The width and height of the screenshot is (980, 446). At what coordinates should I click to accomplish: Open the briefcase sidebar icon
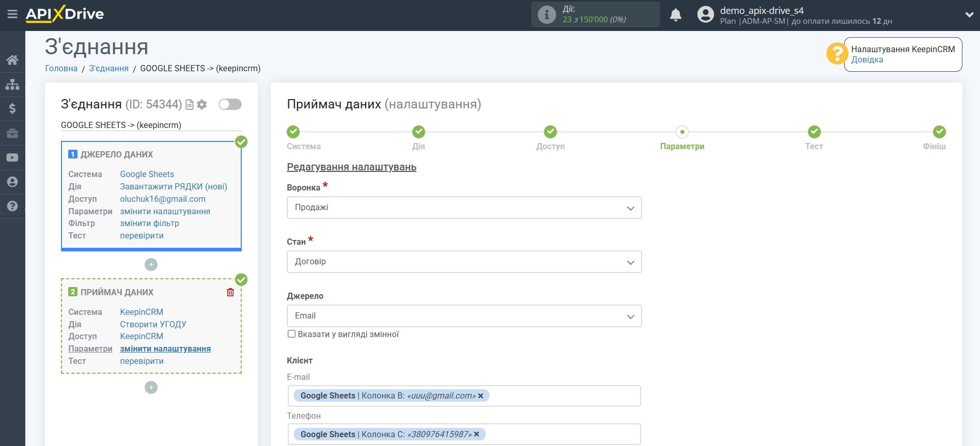pos(12,133)
